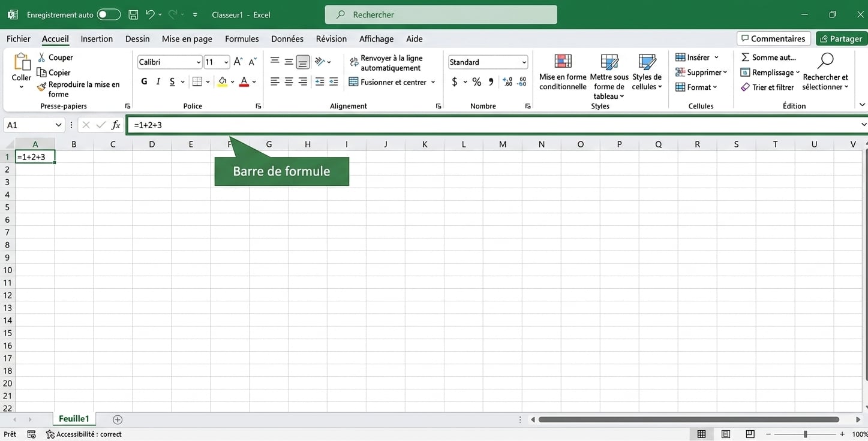868x441 pixels.
Task: Switch to the Affichage tab
Action: (x=377, y=39)
